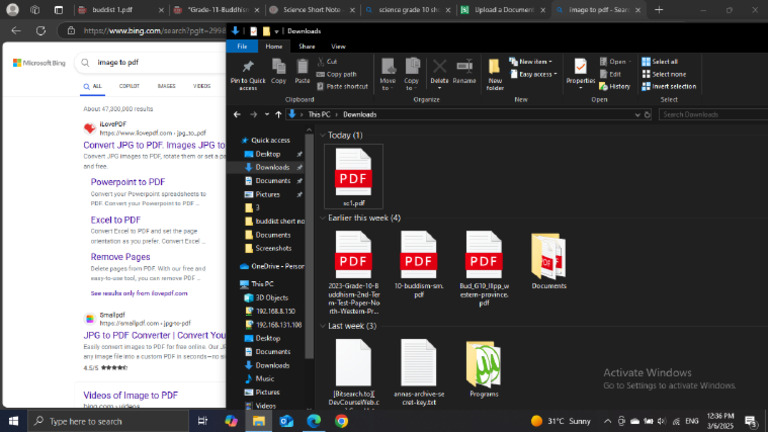Collapse the Last week group
Viewport: 768px width, 432px height.
click(x=323, y=326)
